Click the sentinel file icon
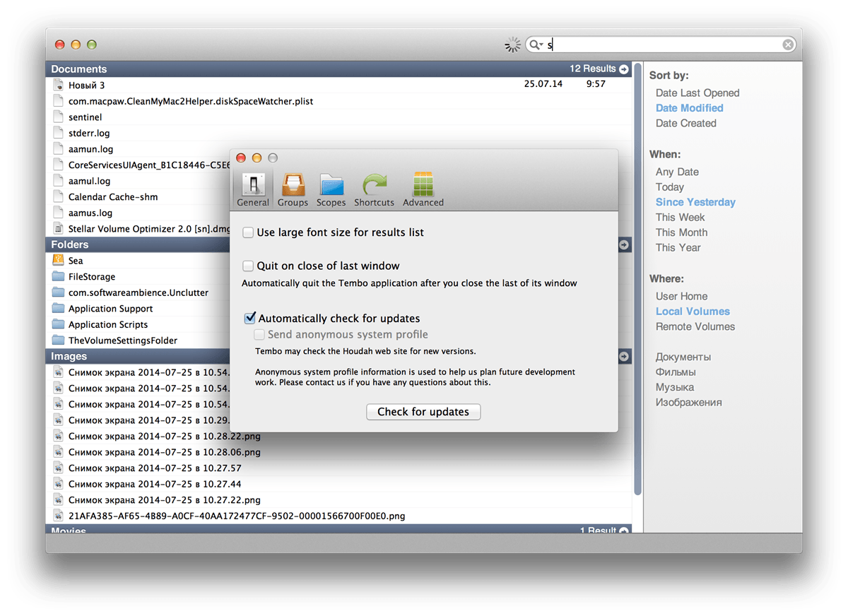This screenshot has width=848, height=616. coord(58,117)
